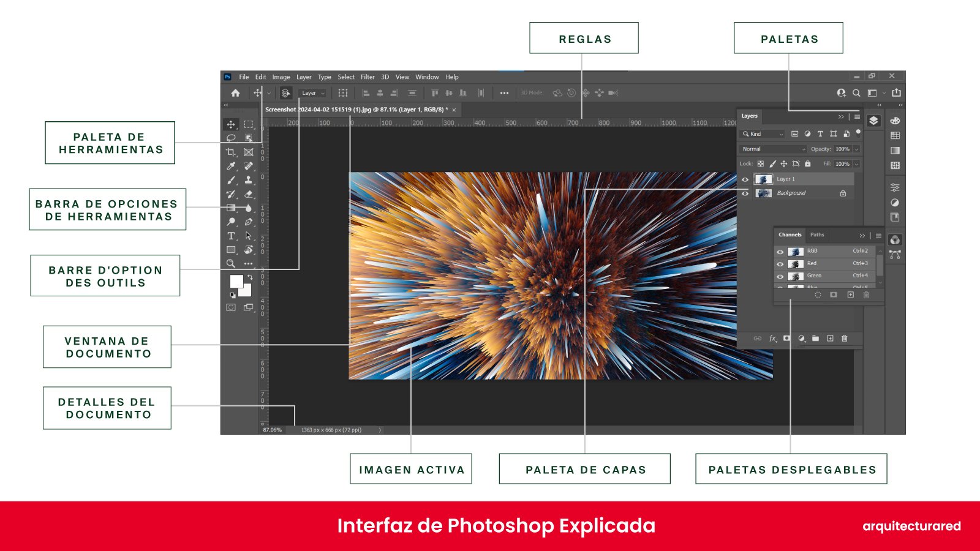The height and width of the screenshot is (551, 980).
Task: Collapse the Layers panel with double-chevron
Action: pyautogui.click(x=841, y=116)
